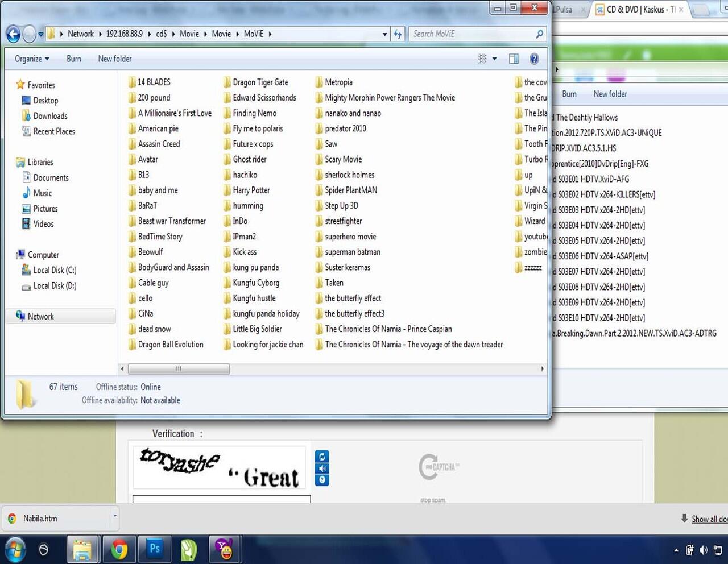The height and width of the screenshot is (564, 728).
Task: Select the 14 BLADES folder
Action: (x=149, y=82)
